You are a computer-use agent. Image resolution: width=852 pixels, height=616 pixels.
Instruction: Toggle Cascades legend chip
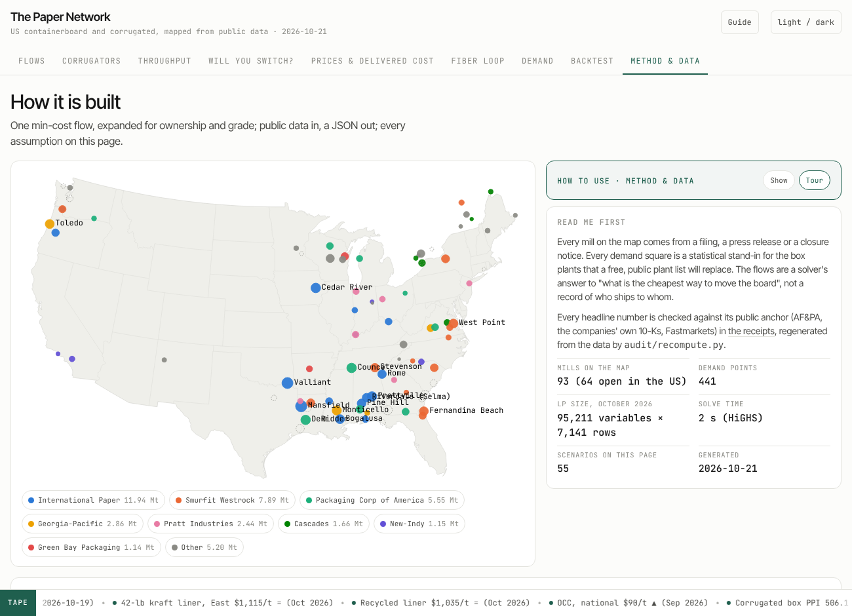(324, 524)
